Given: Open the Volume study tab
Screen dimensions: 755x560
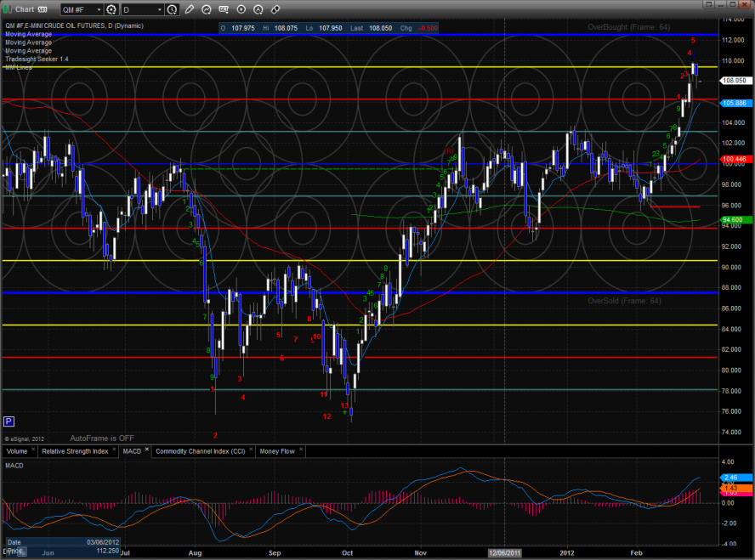Looking at the screenshot, I should pos(17,450).
